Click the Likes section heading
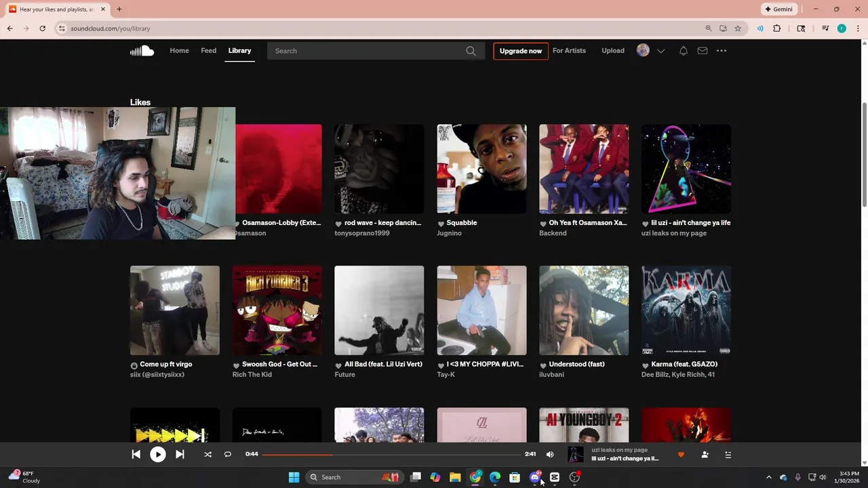The width and height of the screenshot is (868, 488). [x=140, y=102]
